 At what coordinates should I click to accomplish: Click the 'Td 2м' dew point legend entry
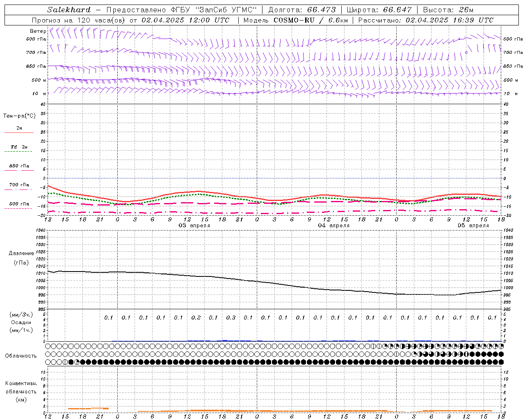19,147
